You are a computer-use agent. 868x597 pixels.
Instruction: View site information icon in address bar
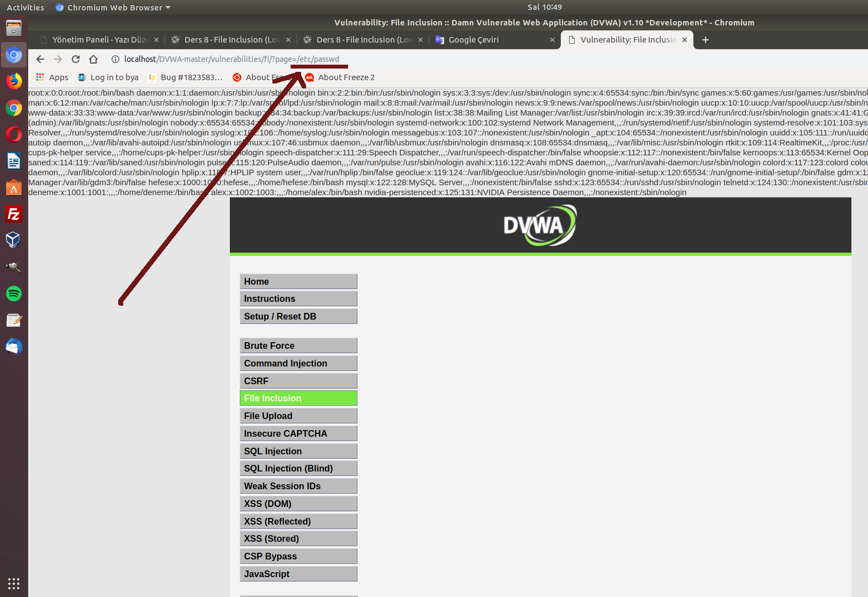tap(115, 59)
